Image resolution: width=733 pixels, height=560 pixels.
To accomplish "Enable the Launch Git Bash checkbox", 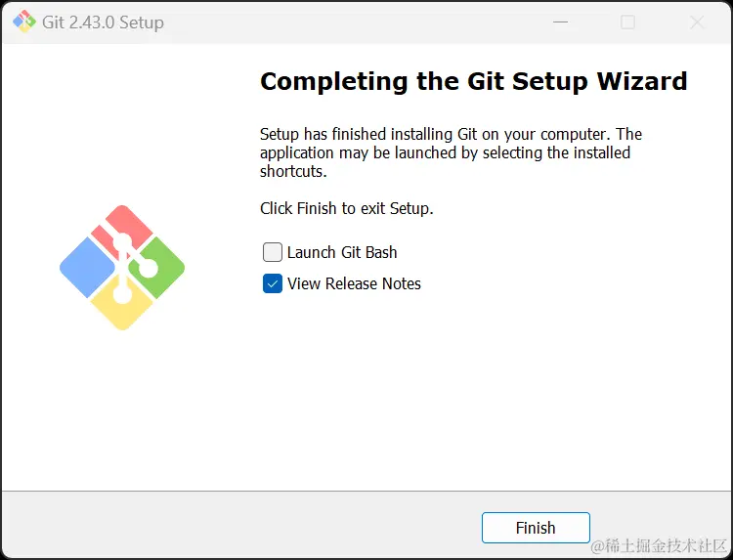I will coord(273,252).
